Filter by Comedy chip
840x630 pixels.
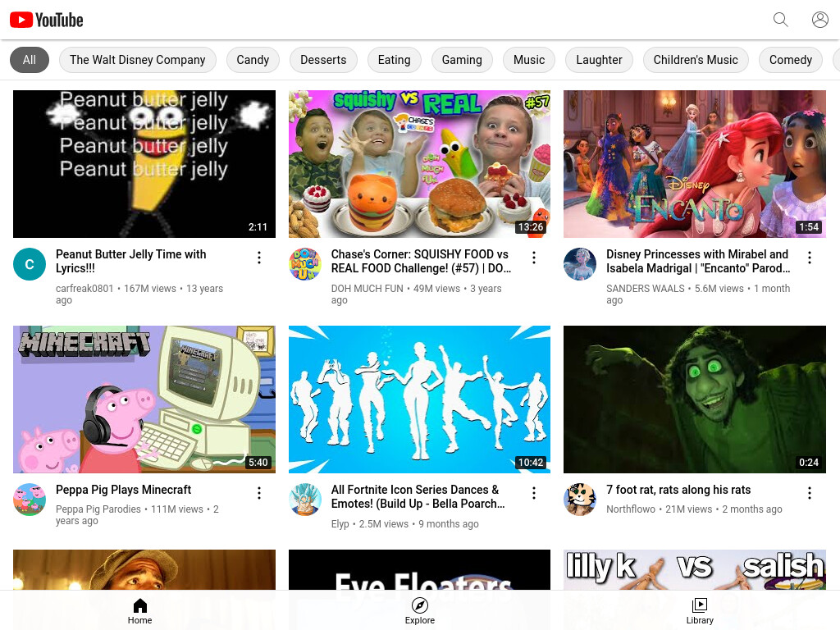(791, 60)
